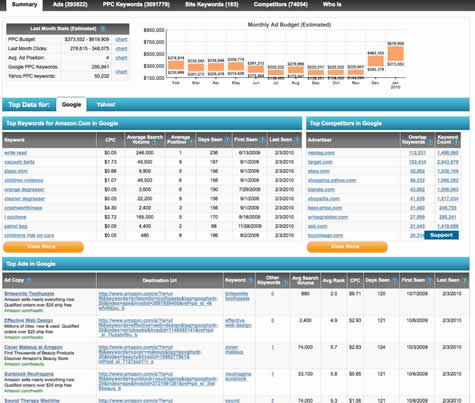Click View More under Top Keywords table
Screen dimensions: 475x403
coord(43,247)
